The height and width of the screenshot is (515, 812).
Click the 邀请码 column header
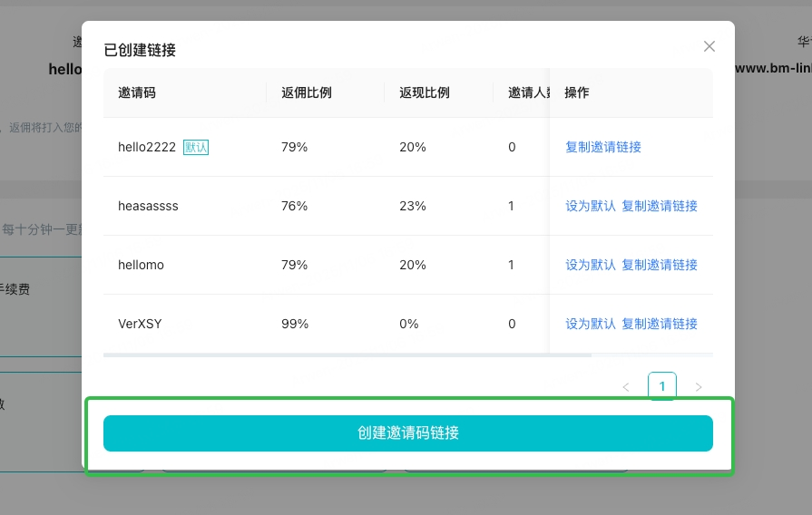[x=137, y=92]
